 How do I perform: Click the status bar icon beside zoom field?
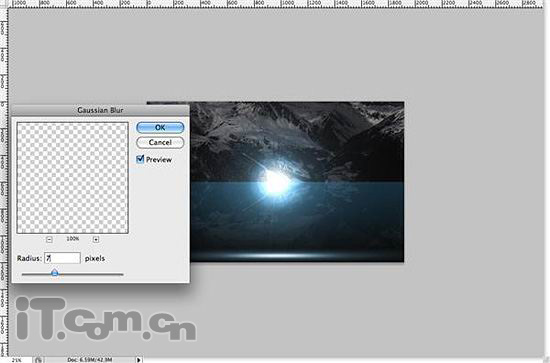click(x=39, y=360)
